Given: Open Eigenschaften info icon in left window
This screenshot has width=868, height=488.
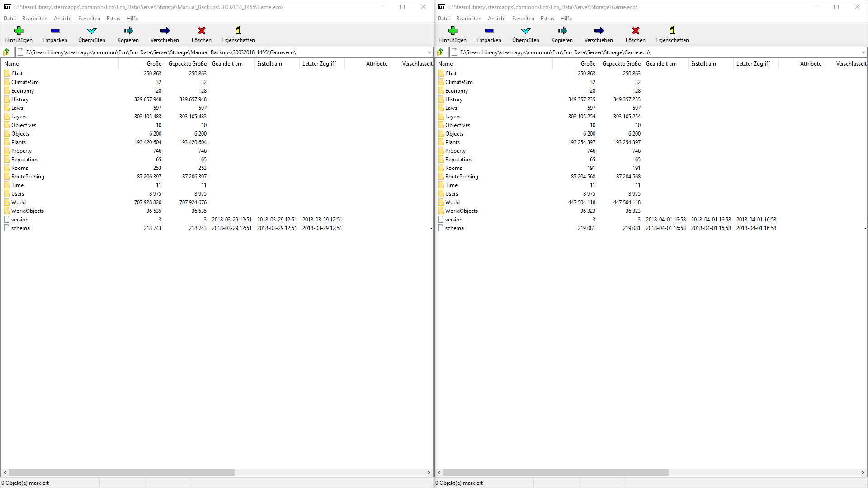Looking at the screenshot, I should (238, 31).
